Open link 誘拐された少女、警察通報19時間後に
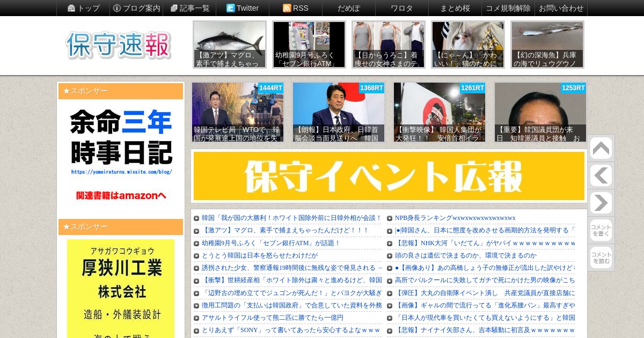644x338 pixels. coord(291,268)
